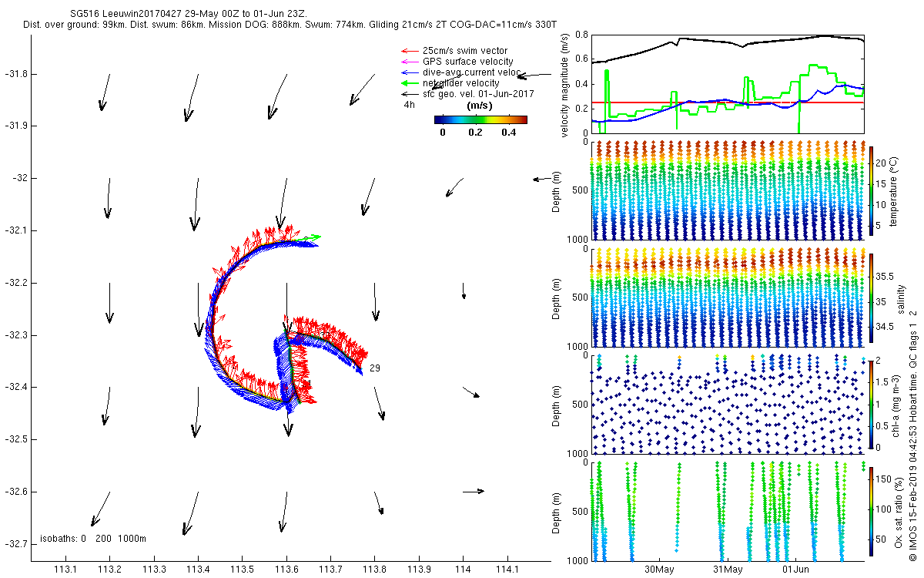924x578 pixels.
Task: Click the magenta GPS surface velocity legend arrow
Action: pos(408,62)
